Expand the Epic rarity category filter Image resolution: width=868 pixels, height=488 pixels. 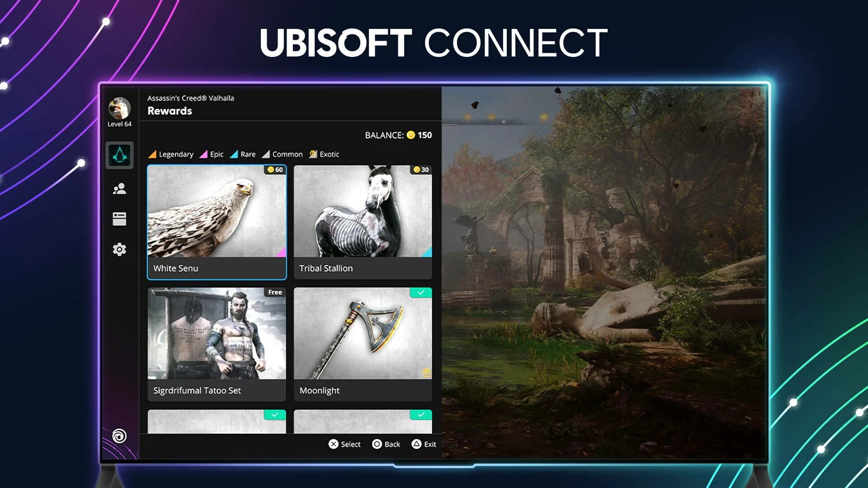tap(211, 154)
